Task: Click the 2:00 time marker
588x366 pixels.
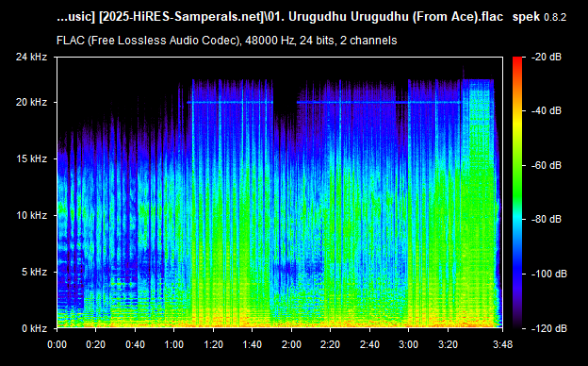Action: (x=291, y=344)
